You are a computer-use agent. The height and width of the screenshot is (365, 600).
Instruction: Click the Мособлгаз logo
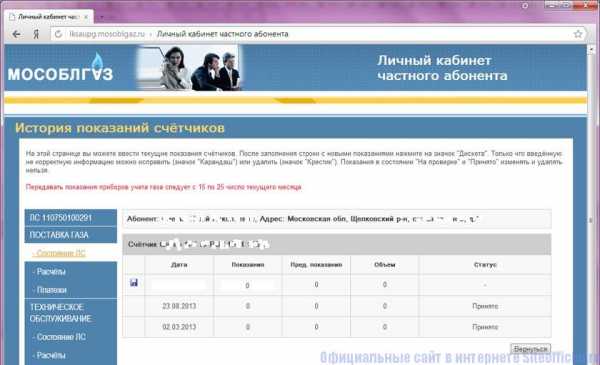(x=60, y=68)
